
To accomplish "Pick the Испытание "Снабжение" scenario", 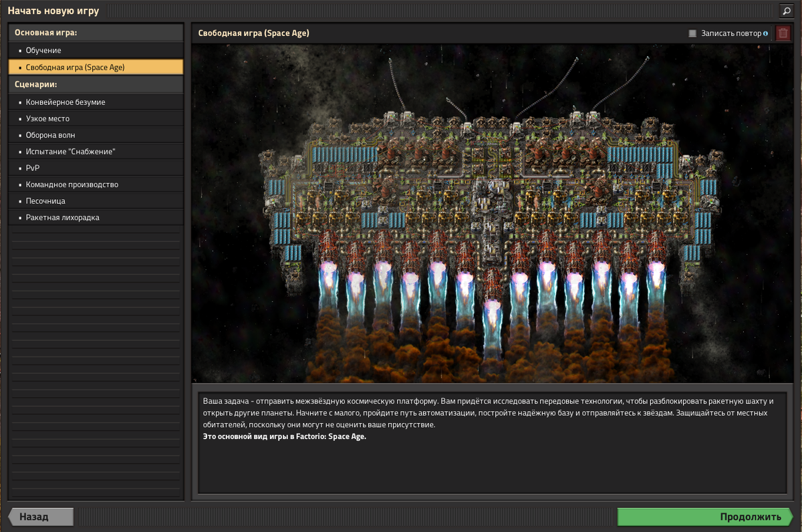I will [x=96, y=152].
